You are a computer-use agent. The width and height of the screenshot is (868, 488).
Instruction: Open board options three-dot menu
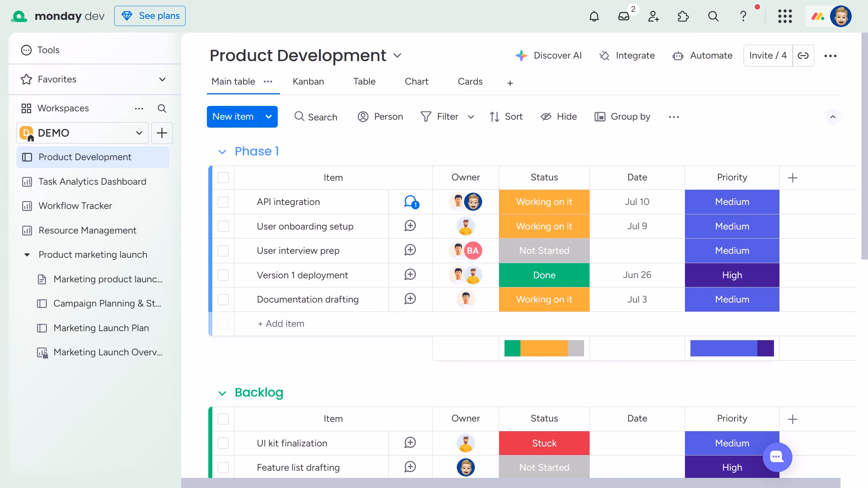(830, 56)
